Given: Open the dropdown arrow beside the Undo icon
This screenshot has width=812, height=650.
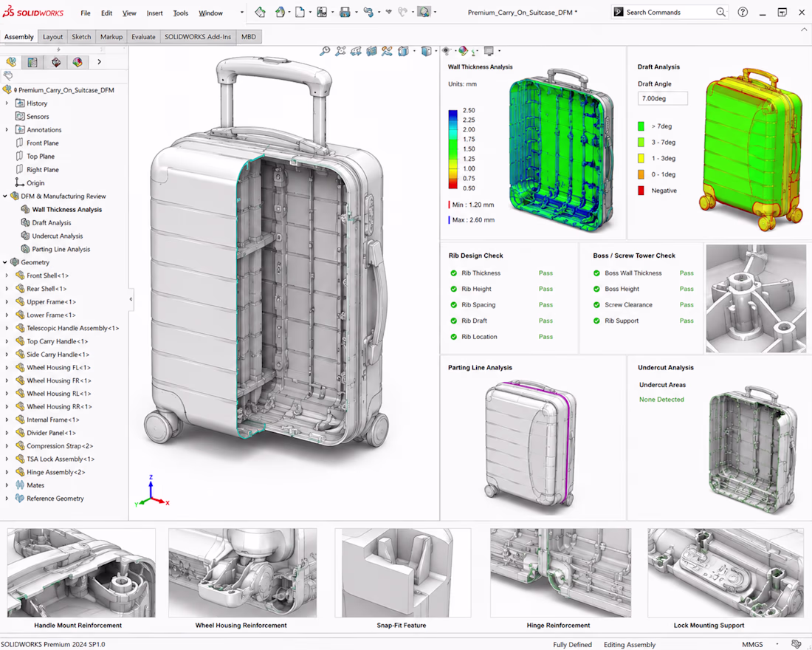Looking at the screenshot, I should click(x=379, y=12).
